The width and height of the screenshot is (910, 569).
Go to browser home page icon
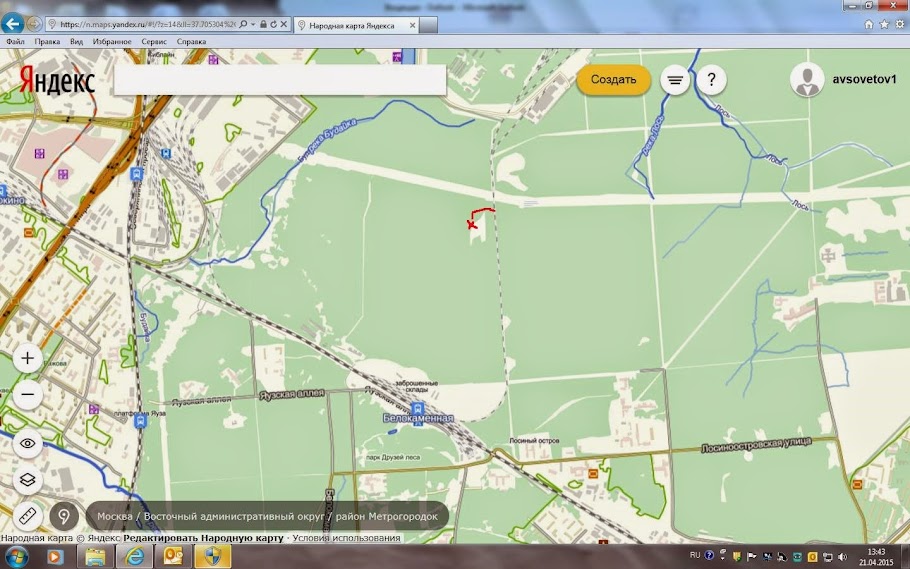[x=869, y=24]
